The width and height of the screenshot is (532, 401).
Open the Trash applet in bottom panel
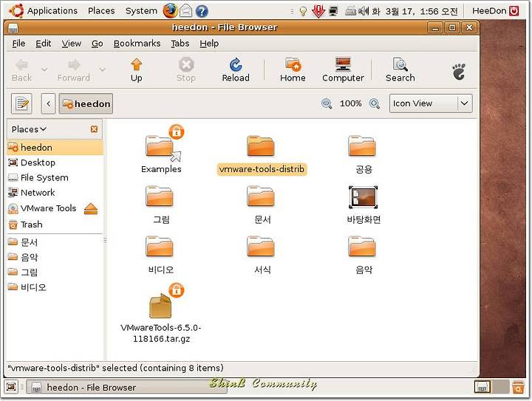(518, 387)
